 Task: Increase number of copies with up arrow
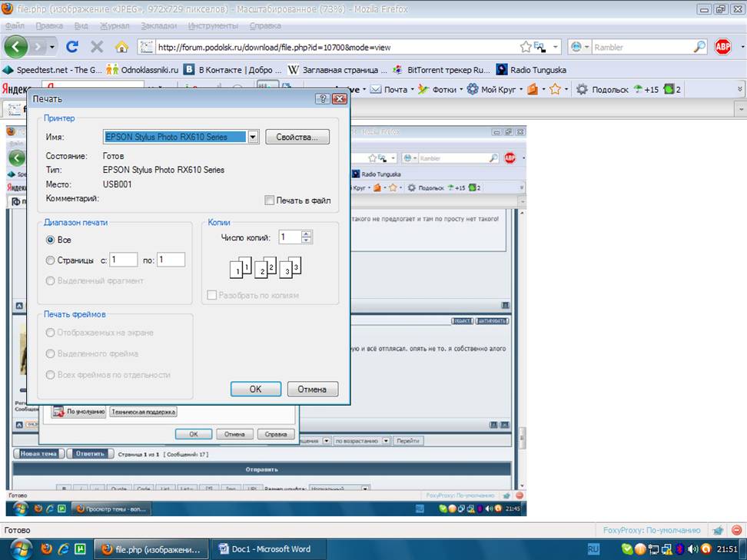(307, 234)
